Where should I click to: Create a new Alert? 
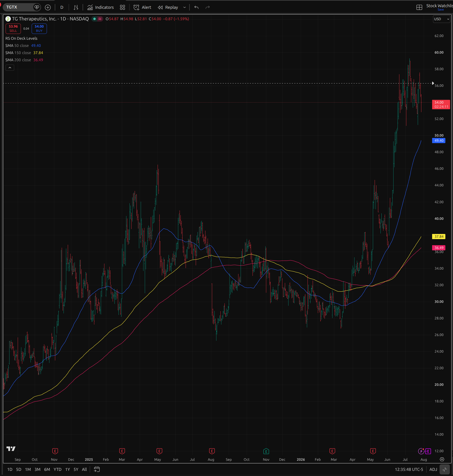point(142,7)
